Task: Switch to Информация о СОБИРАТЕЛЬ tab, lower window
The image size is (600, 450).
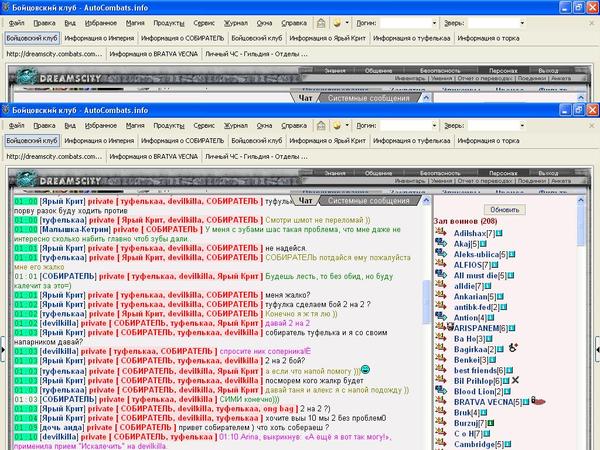Action: coord(183,141)
